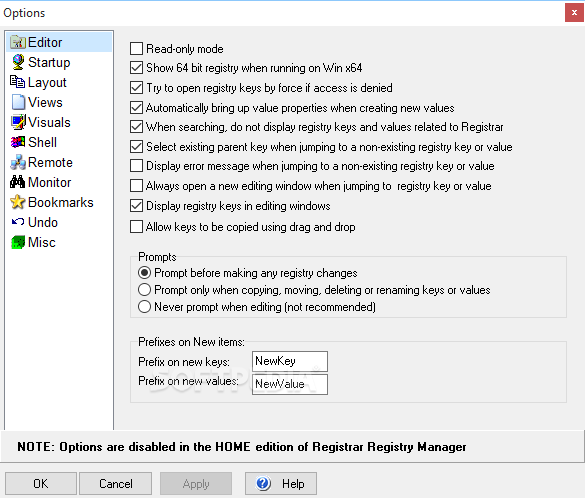Viewport: 585px width, 498px height.
Task: Uncheck Try to open registry keys by force
Action: coord(137,88)
